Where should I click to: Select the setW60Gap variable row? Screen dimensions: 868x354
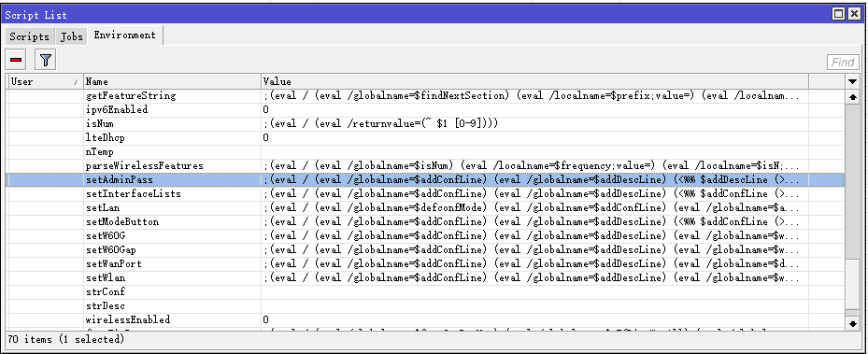click(x=426, y=250)
